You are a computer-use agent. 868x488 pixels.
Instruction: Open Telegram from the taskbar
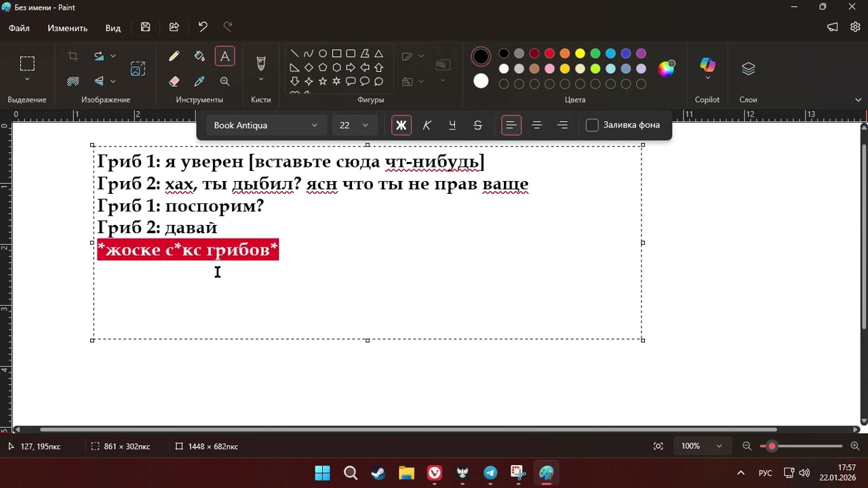click(x=490, y=473)
